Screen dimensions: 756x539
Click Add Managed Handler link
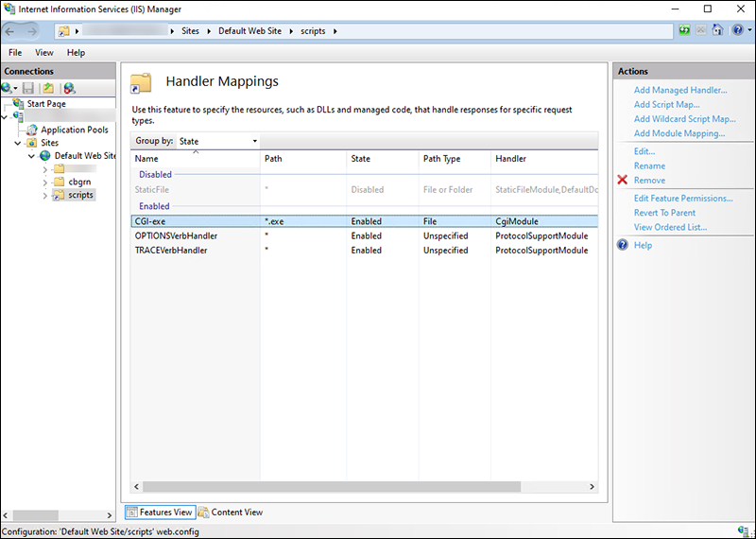tap(680, 90)
